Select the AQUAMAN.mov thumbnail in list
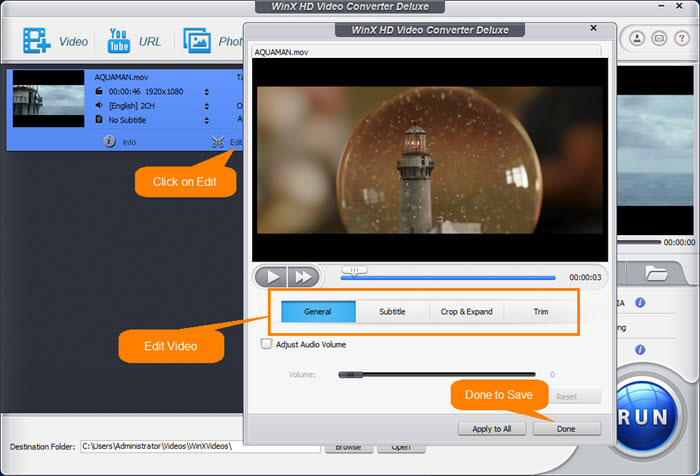This screenshot has height=476, width=700. tap(48, 99)
